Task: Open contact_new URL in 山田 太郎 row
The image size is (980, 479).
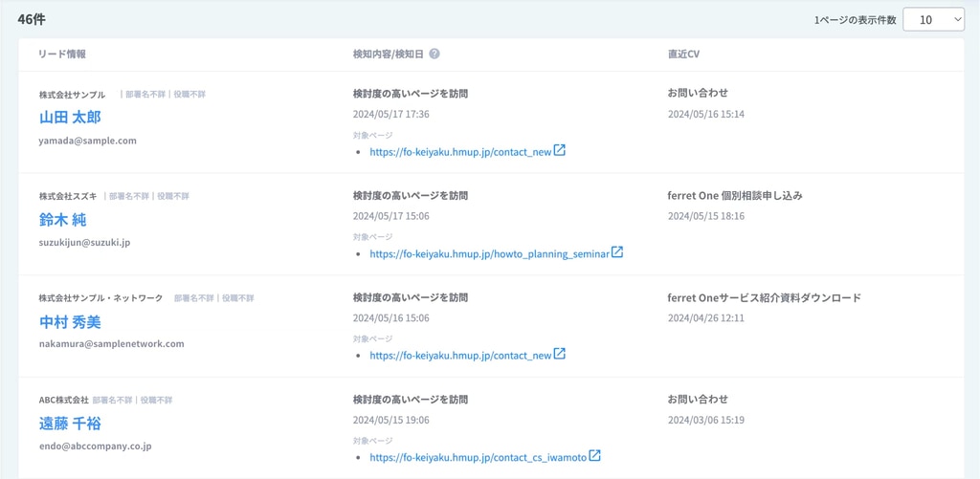Action: click(x=460, y=152)
